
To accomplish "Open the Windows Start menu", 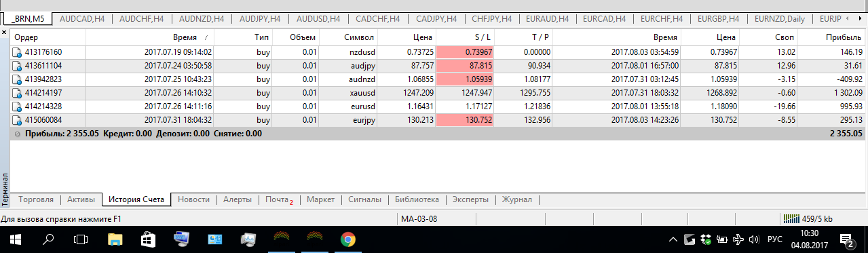I will (x=15, y=239).
